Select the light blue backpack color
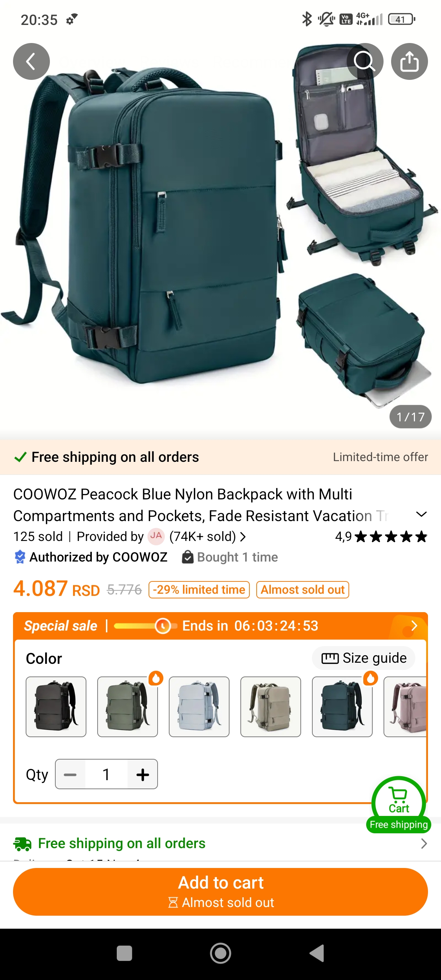The height and width of the screenshot is (980, 441). [199, 707]
